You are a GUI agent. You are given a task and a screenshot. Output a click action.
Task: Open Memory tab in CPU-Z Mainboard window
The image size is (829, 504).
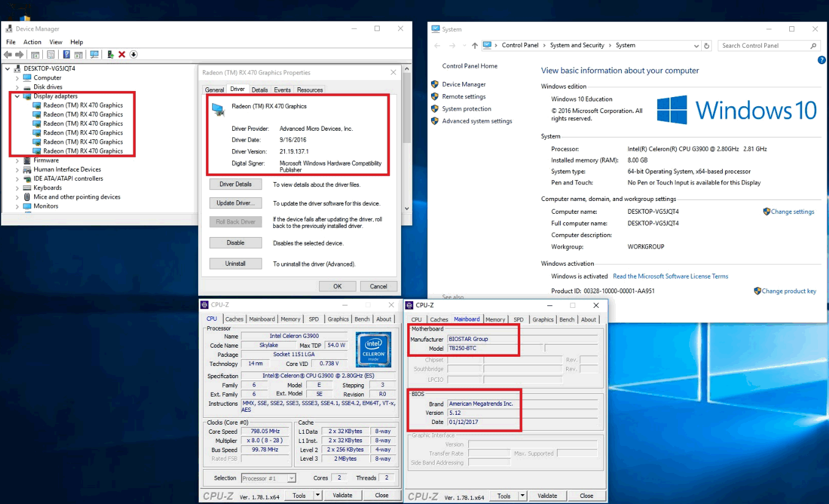click(495, 319)
